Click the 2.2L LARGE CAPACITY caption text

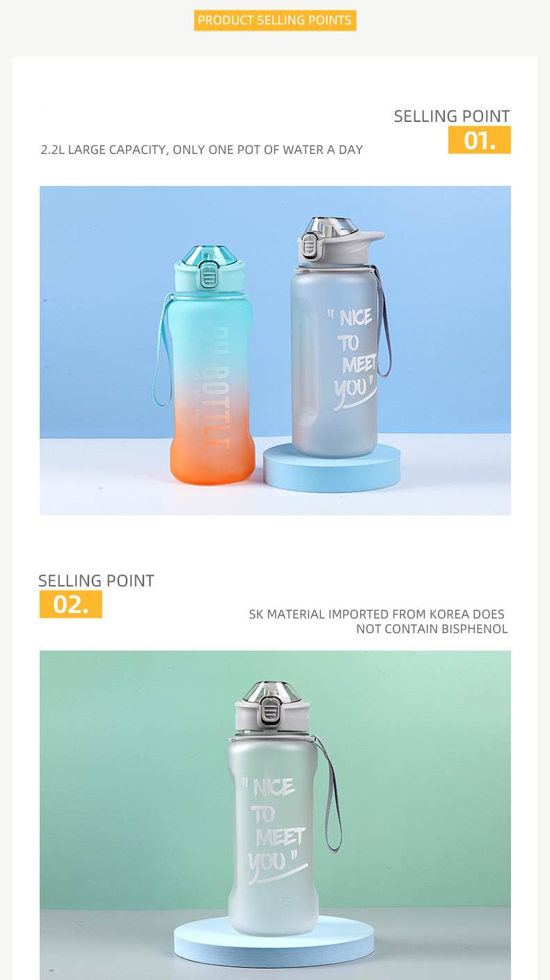coord(202,150)
